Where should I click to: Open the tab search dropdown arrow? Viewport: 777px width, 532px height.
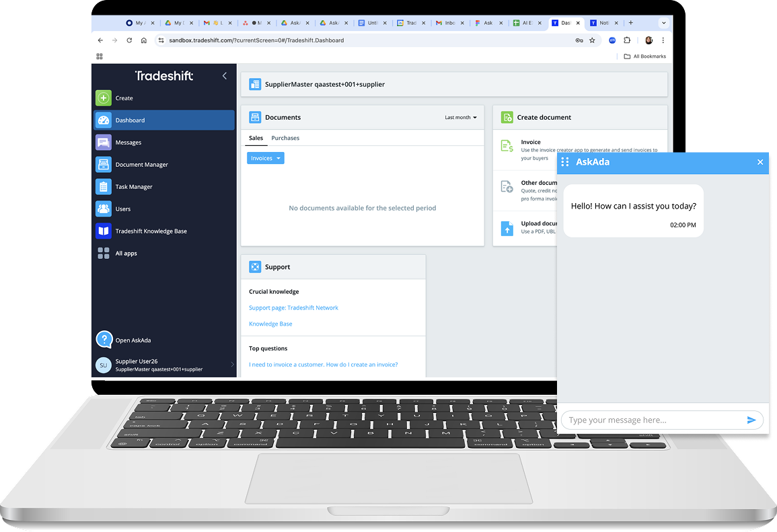[663, 23]
